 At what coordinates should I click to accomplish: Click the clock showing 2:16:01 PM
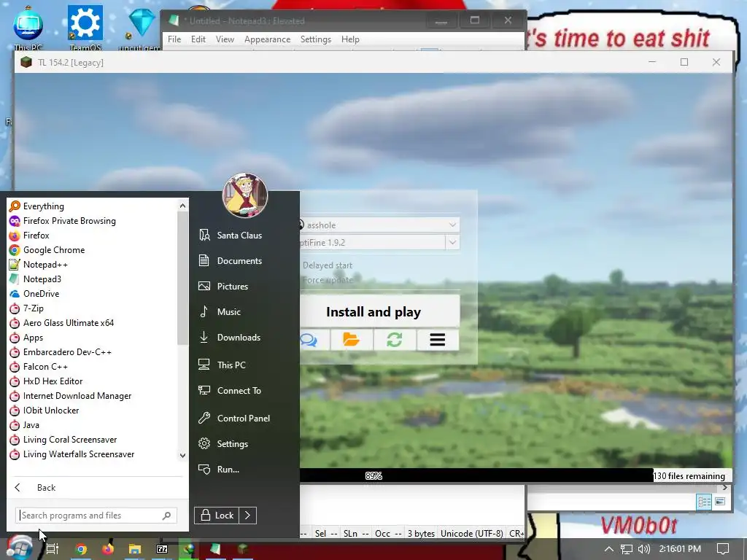tap(680, 549)
